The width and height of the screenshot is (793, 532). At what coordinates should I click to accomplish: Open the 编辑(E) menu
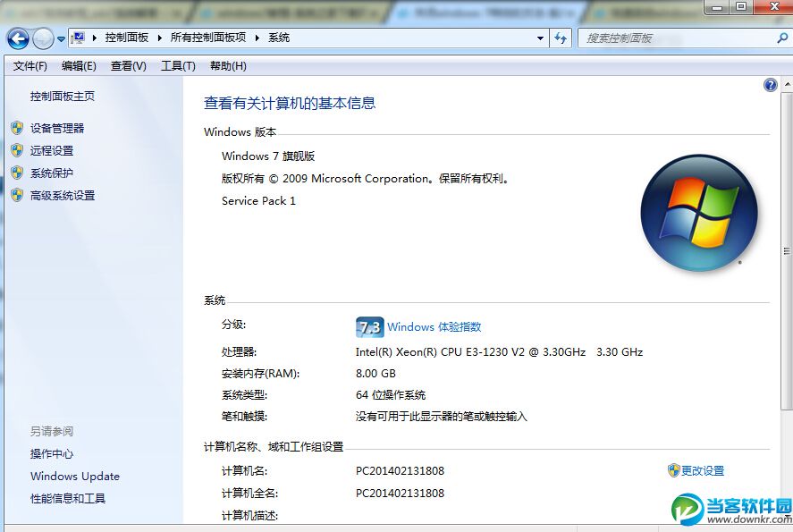click(x=79, y=66)
